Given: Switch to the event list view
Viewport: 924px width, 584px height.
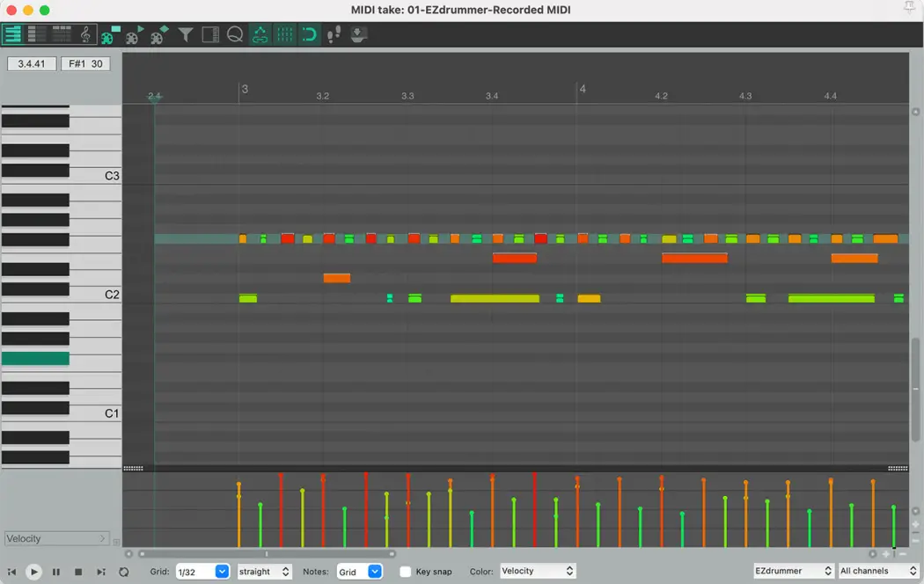Looking at the screenshot, I should (x=36, y=34).
